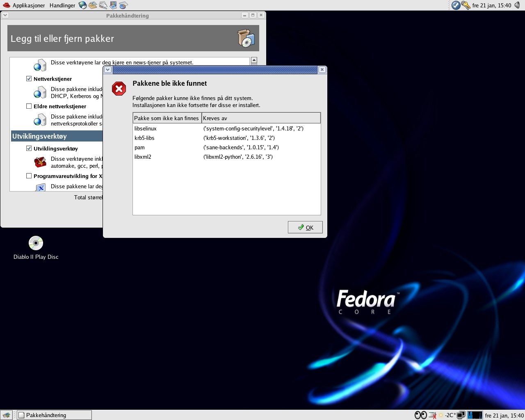The height and width of the screenshot is (420, 525).
Task: Minimize the Pakkehåndtering window
Action: 245,15
